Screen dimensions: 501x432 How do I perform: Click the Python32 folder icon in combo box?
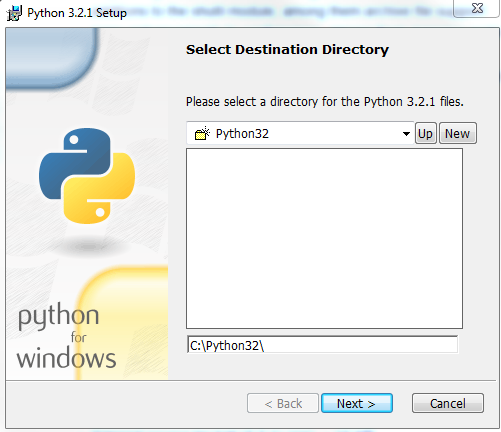[202, 134]
